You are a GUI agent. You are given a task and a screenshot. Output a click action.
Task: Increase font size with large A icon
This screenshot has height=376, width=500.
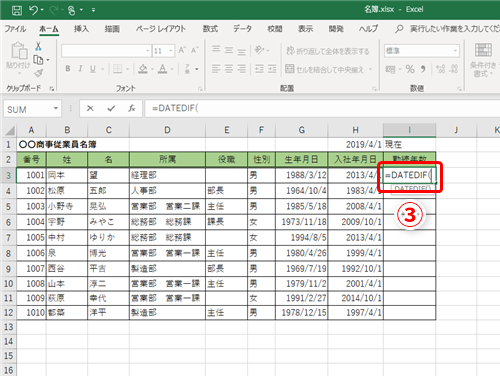(182, 50)
